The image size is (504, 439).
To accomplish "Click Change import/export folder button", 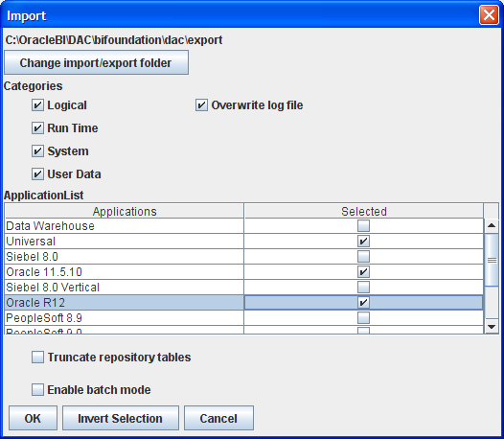I will click(x=96, y=62).
